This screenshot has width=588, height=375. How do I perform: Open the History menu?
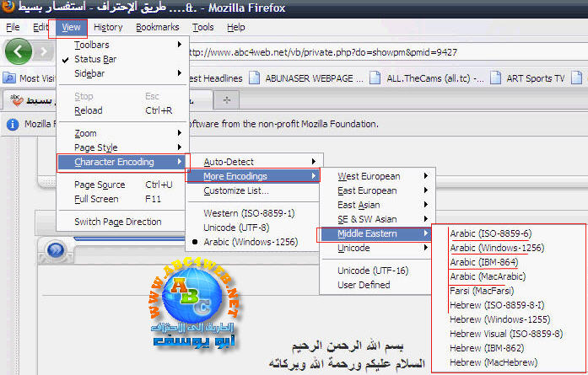tap(107, 27)
